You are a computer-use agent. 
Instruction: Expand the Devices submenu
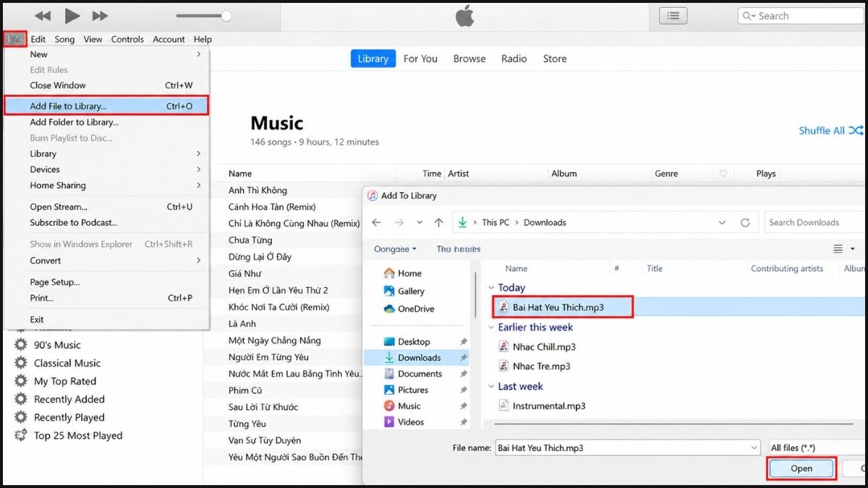click(106, 169)
